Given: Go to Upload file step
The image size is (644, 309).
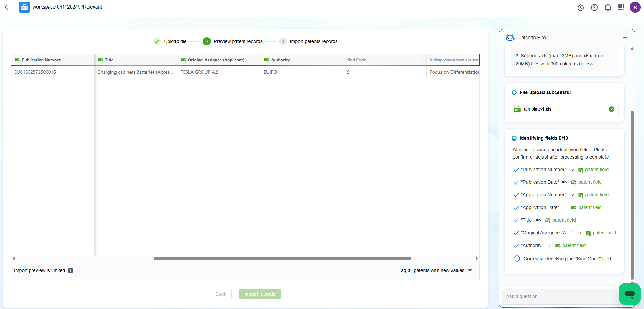Looking at the screenshot, I should coord(170,41).
